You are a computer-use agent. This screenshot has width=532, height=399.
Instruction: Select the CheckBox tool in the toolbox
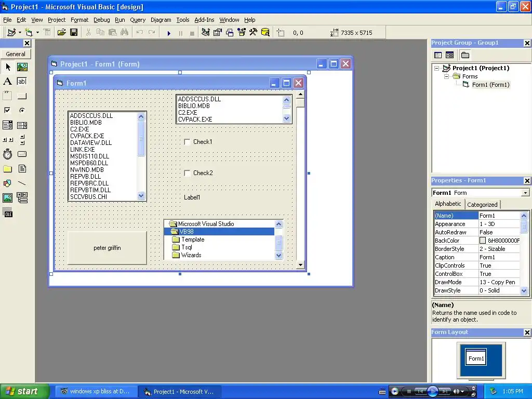point(8,110)
